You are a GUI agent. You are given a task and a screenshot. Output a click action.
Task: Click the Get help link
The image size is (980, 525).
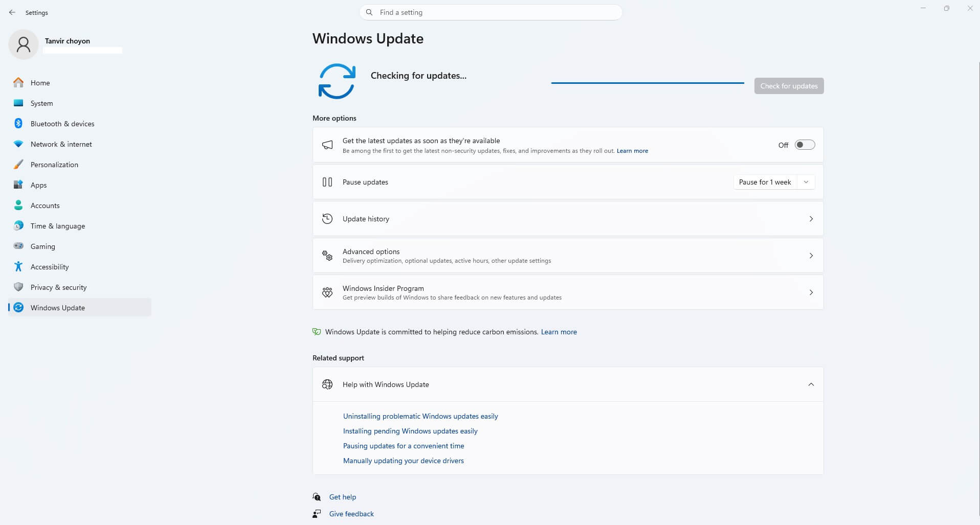pyautogui.click(x=343, y=497)
